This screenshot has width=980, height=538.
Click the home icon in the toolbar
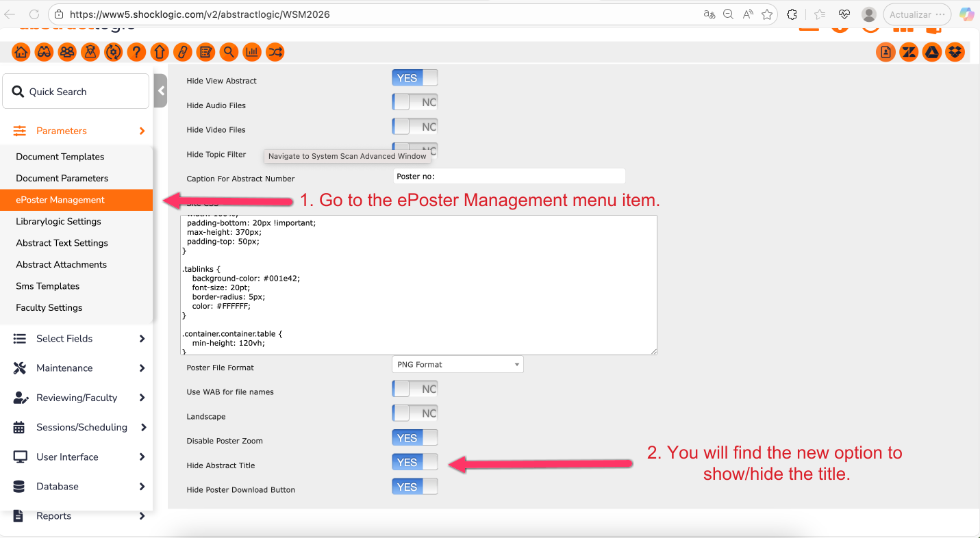pos(21,52)
